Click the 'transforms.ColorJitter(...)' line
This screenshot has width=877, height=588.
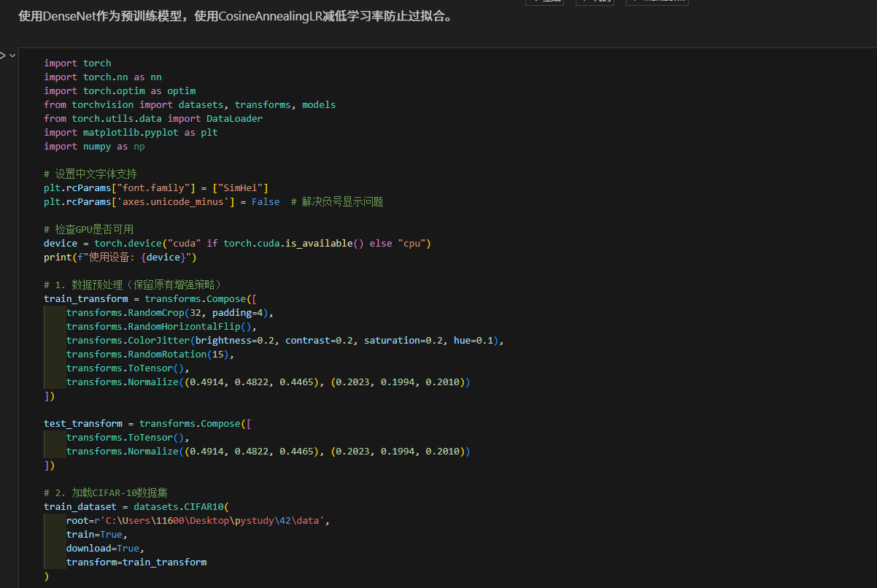[x=285, y=340]
